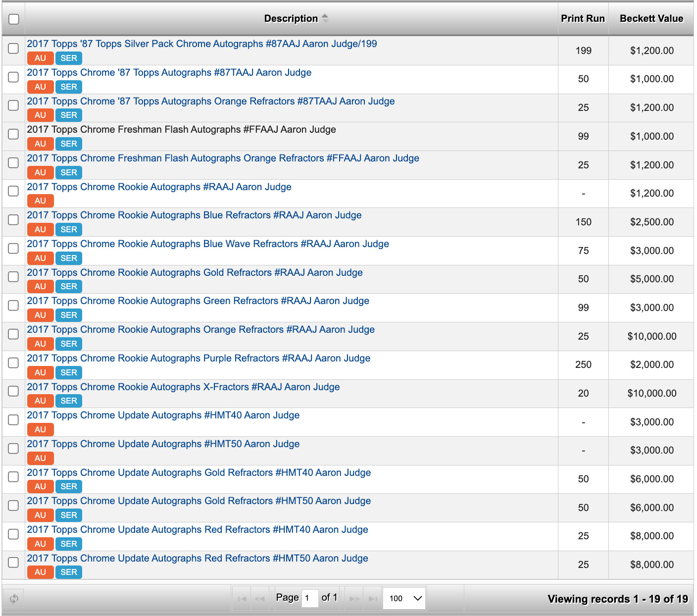
Task: Click the $5,000.00 Beckett value cell
Action: (652, 279)
